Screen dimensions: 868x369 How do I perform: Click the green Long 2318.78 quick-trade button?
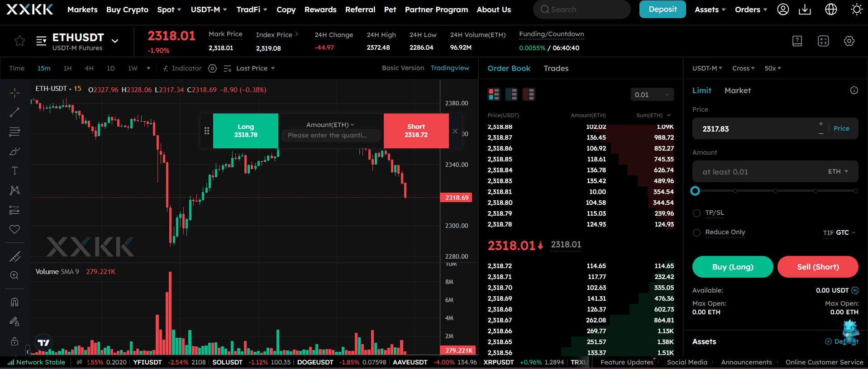(x=246, y=131)
